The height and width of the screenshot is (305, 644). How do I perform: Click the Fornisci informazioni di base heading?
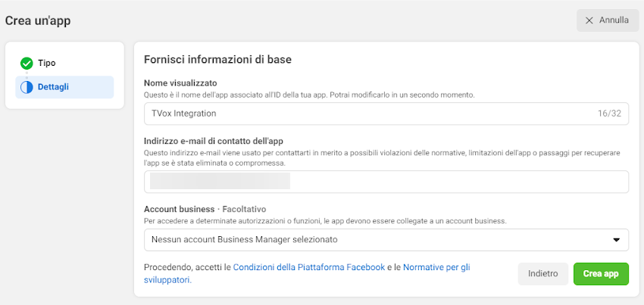217,60
